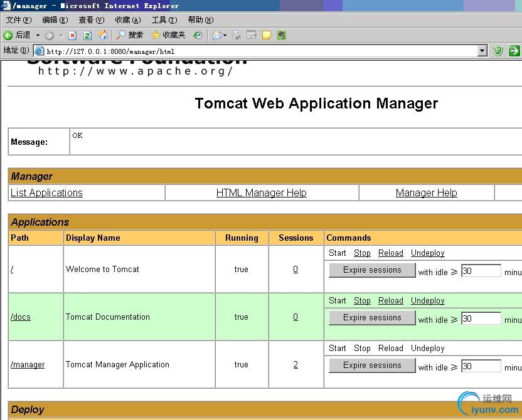Click the green Go arrow next to address bar
This screenshot has height=420, width=522.
514,51
